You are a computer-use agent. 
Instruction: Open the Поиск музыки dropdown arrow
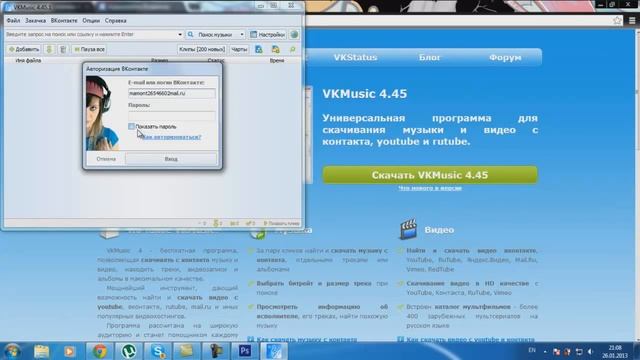(242, 35)
